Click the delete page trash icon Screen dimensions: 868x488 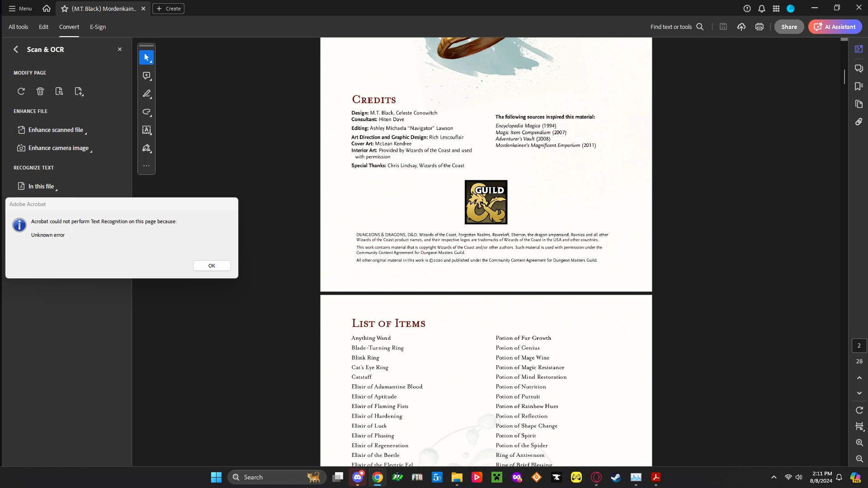[x=40, y=91]
